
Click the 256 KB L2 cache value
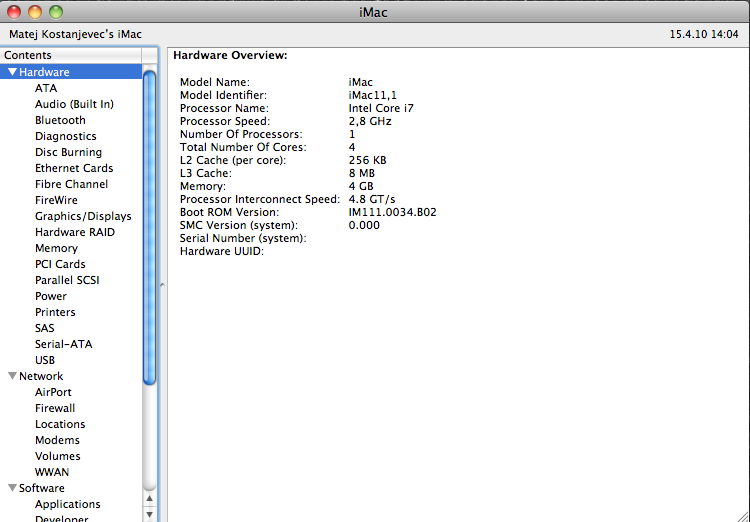(x=367, y=160)
